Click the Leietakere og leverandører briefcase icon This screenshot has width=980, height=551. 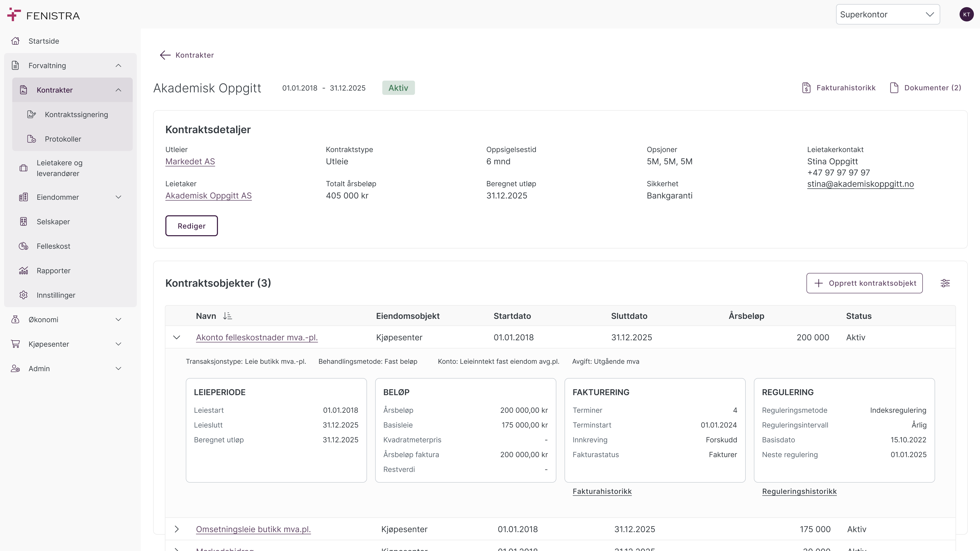pyautogui.click(x=23, y=168)
